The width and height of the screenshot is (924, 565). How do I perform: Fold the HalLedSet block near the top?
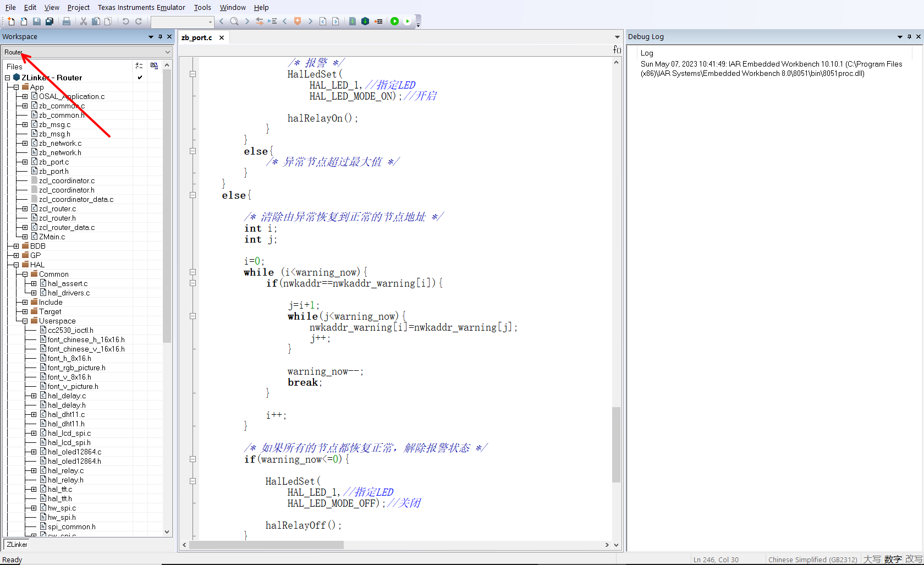click(x=193, y=74)
